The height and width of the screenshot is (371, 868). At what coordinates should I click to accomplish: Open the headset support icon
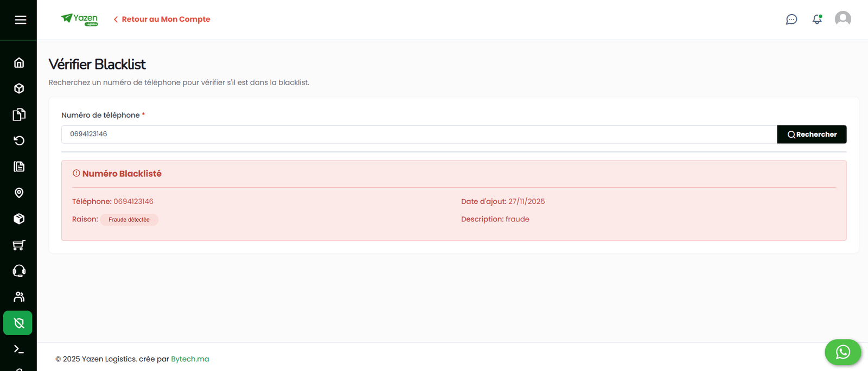tap(19, 271)
